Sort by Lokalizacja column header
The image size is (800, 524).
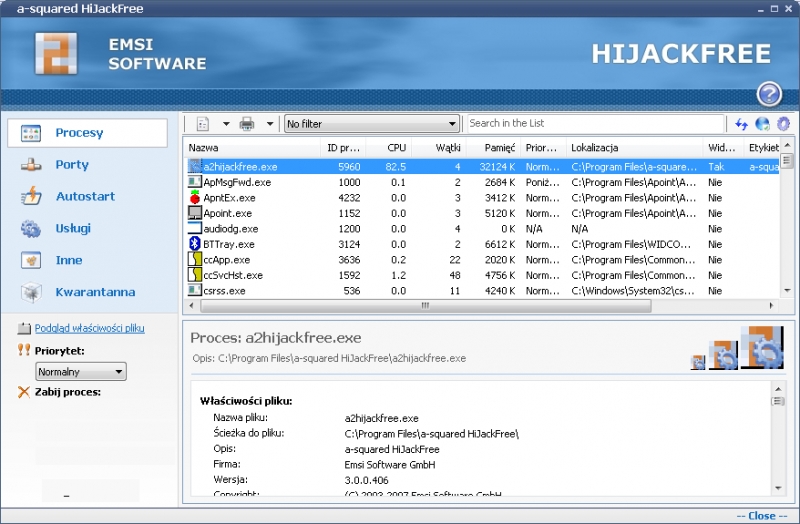click(635, 148)
